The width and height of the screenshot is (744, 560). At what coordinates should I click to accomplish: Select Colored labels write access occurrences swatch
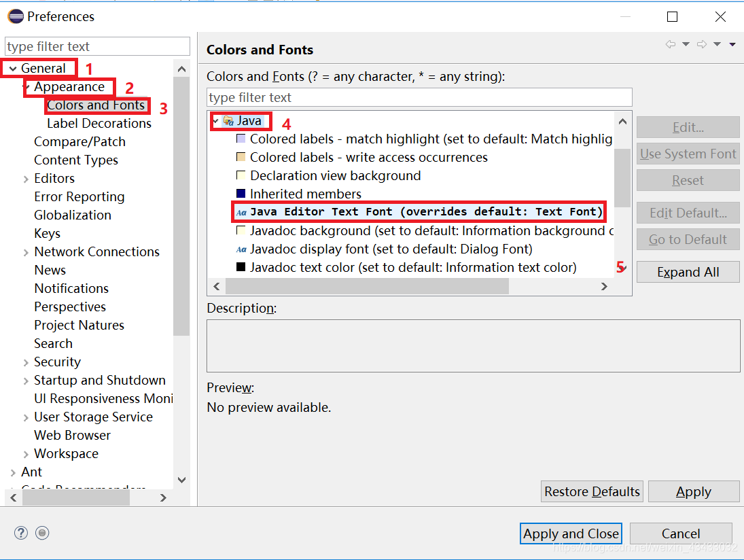click(x=241, y=156)
